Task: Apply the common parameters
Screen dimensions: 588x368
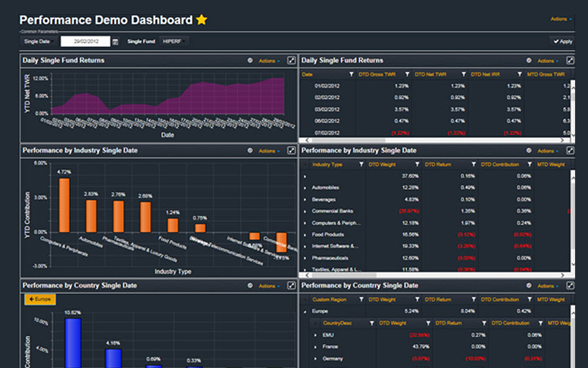Action: click(x=563, y=41)
